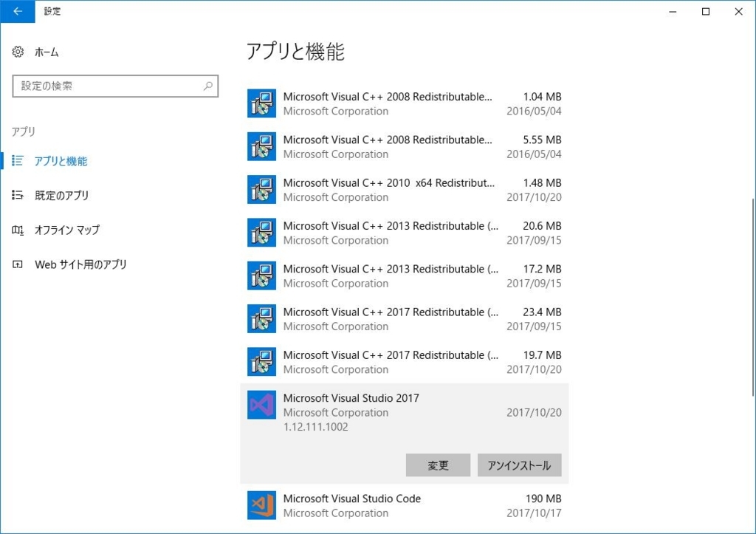Click icon of 23.4 MB Visual C++ 2017
The width and height of the screenshot is (756, 534).
coord(262,318)
